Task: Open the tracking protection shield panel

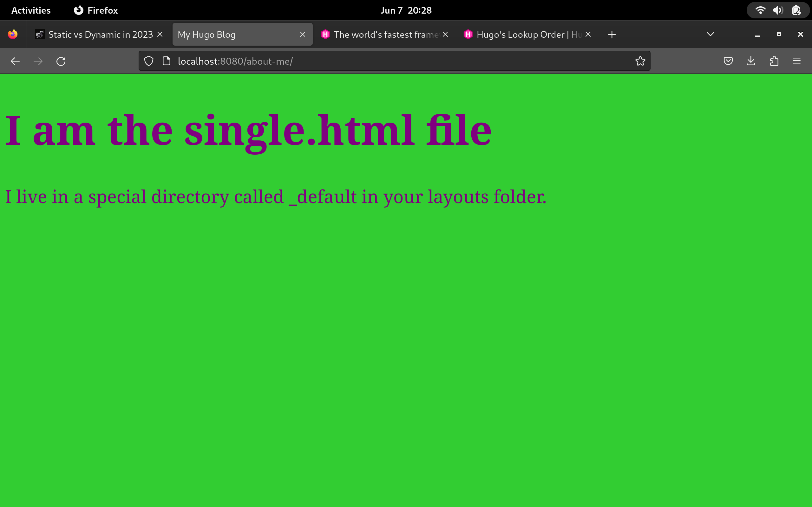Action: [x=149, y=61]
